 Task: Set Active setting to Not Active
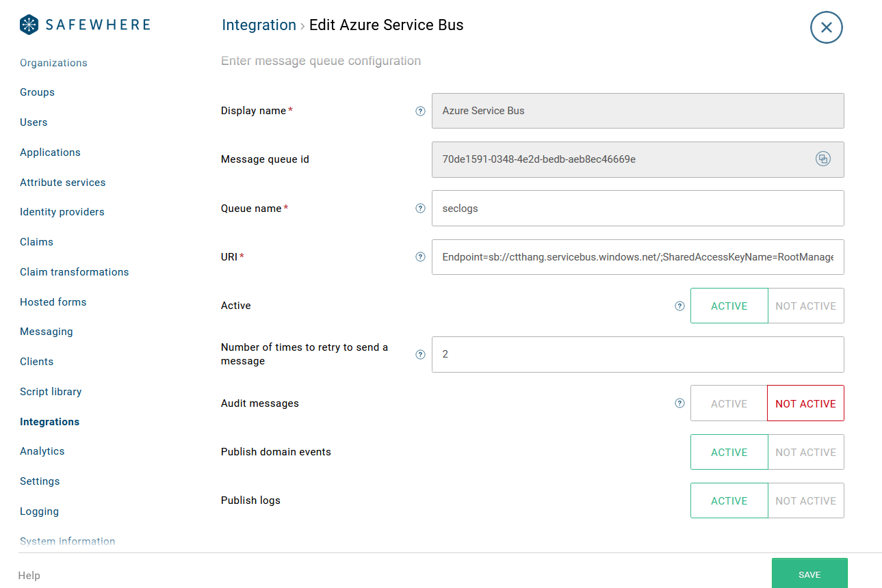[x=805, y=306]
